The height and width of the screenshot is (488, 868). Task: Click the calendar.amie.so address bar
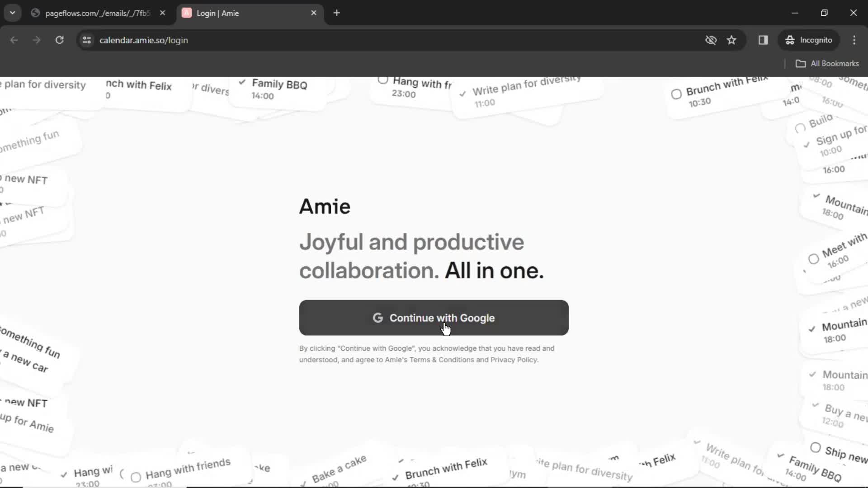[x=143, y=40]
